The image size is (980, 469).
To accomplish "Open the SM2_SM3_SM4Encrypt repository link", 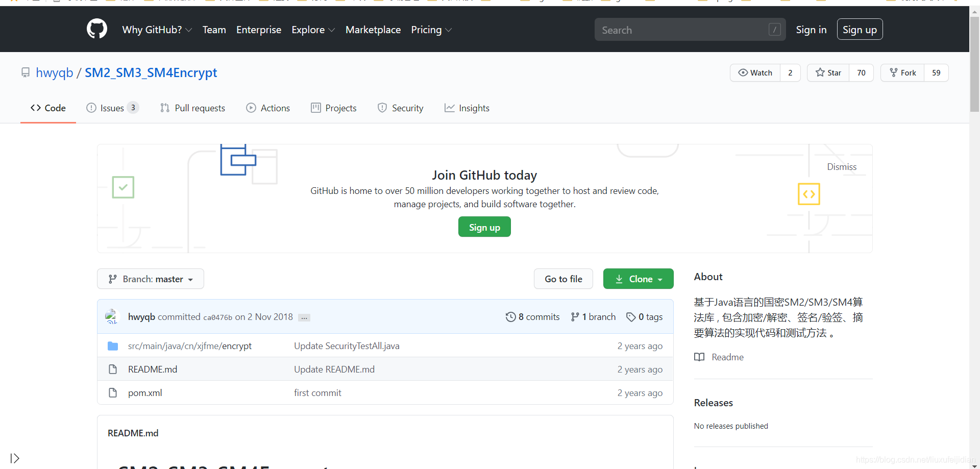I will (x=151, y=72).
